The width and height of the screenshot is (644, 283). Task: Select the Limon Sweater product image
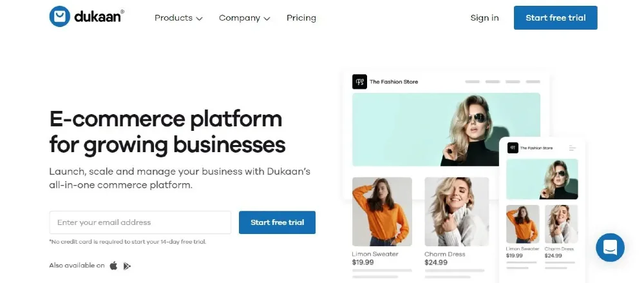point(382,211)
